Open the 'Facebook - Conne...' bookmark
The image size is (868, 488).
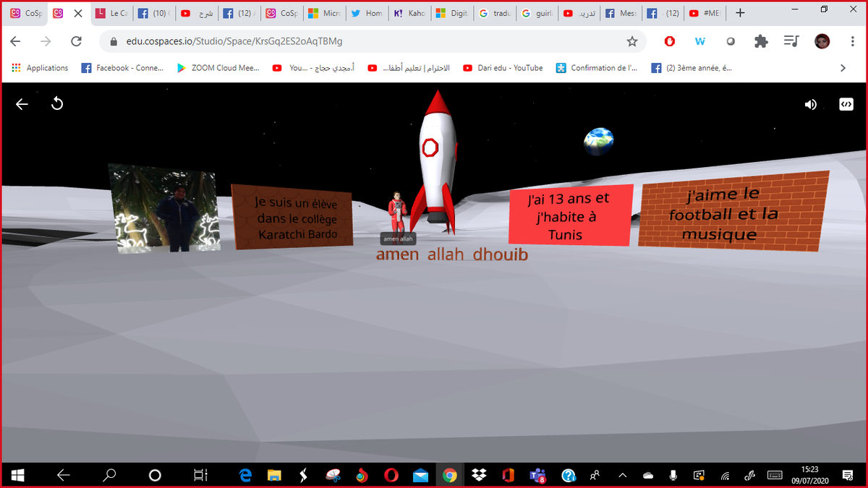122,68
